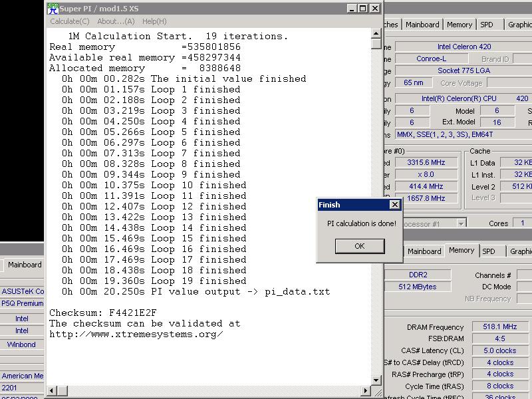Click the 414.4 MHz bus speed value
The height and width of the screenshot is (399, 532).
click(x=426, y=186)
